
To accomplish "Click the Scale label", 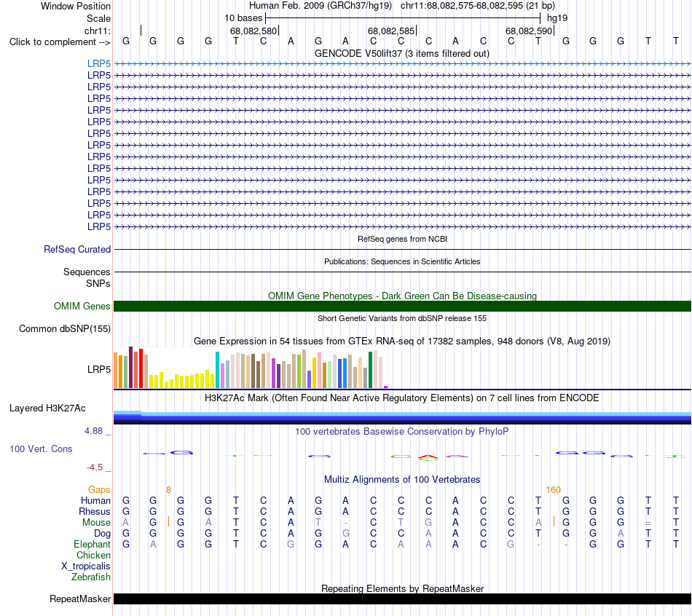I will coord(98,18).
